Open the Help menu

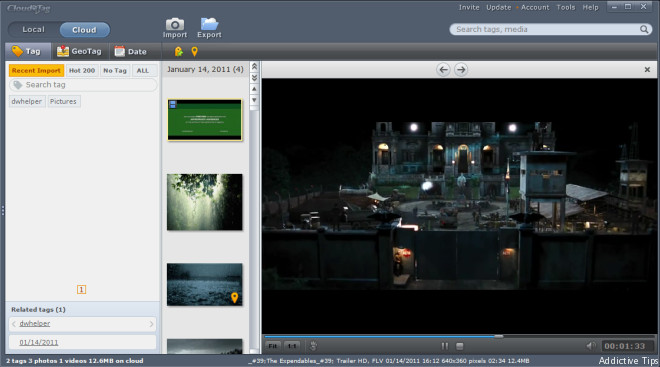[x=590, y=7]
